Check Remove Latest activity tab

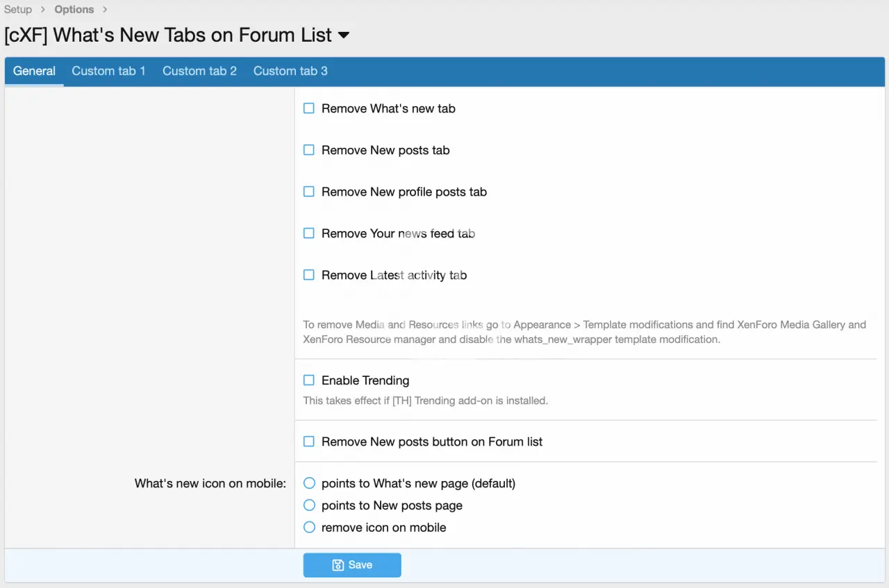coord(309,275)
